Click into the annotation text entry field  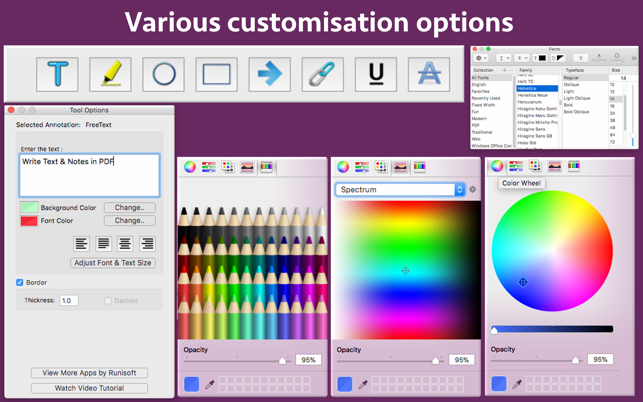[x=89, y=175]
